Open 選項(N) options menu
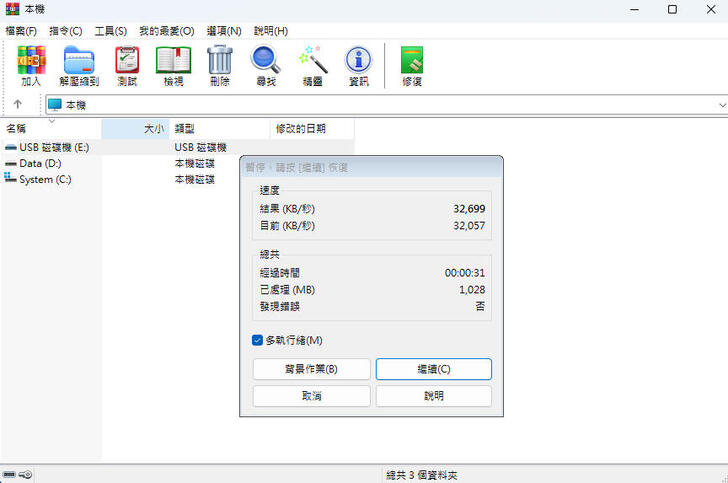 coord(224,31)
